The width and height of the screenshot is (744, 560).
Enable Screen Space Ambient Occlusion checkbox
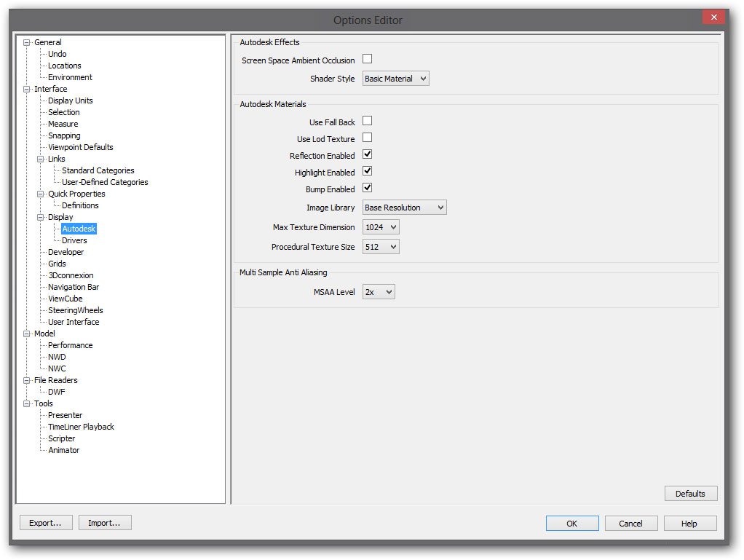coord(368,59)
